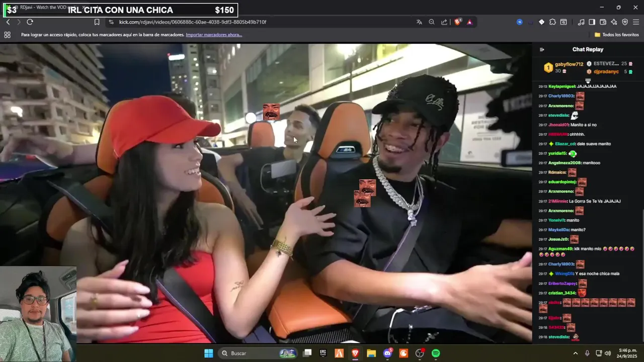Open Brave Shields lion icon
Image resolution: width=644 pixels, height=362 pixels.
click(x=457, y=22)
